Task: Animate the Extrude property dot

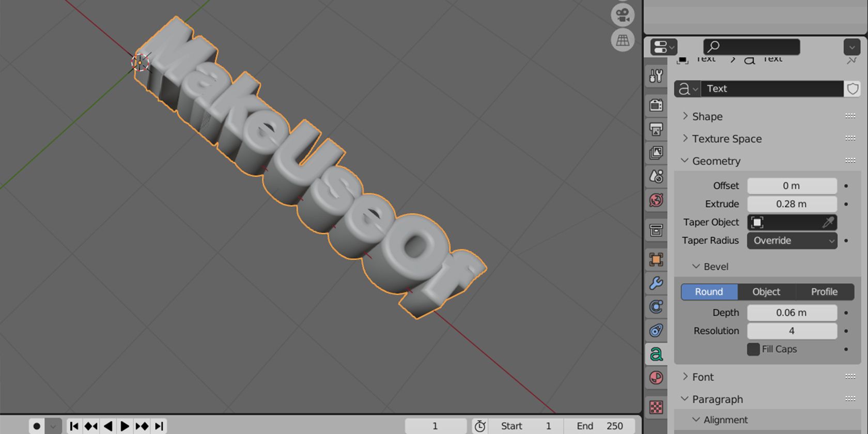Action: pos(846,204)
